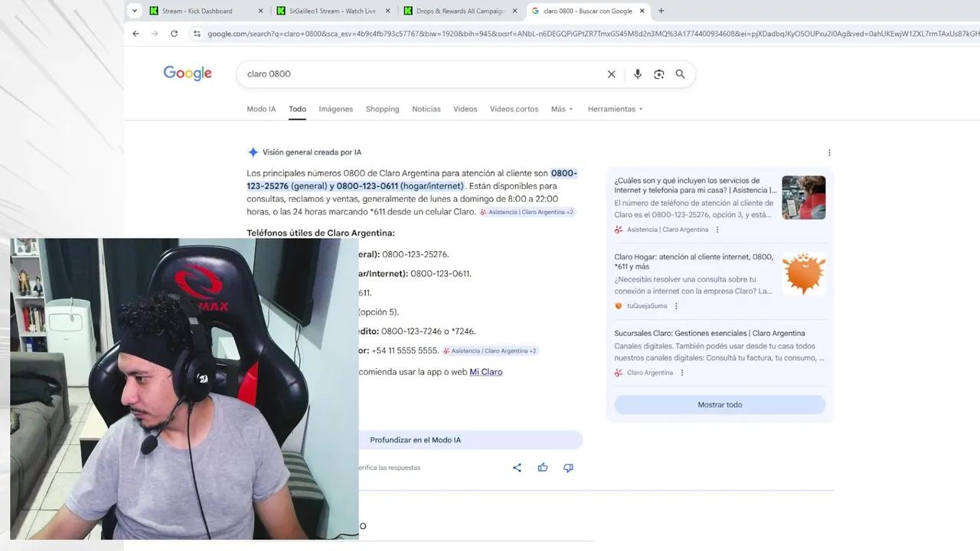Go back to previous page

[x=136, y=34]
